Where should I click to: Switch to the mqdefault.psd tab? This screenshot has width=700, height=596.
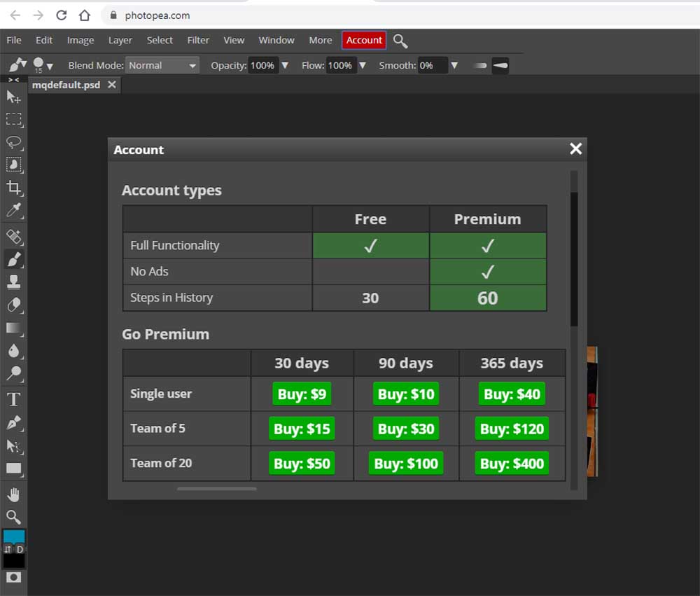66,85
